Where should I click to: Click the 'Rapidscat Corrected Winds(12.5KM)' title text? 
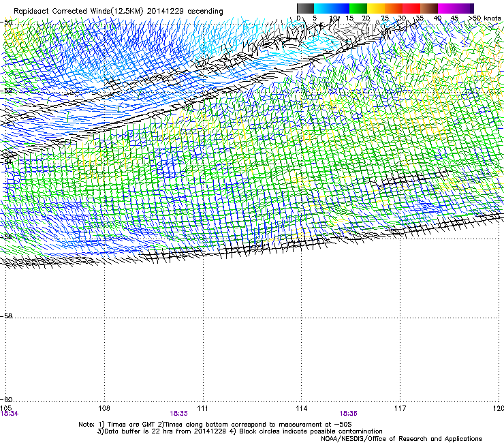(x=78, y=12)
